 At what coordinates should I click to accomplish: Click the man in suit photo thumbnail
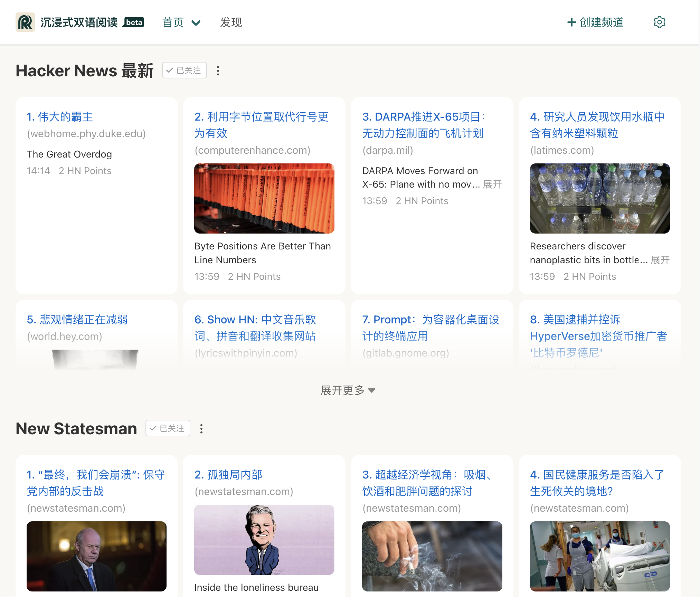click(x=96, y=556)
